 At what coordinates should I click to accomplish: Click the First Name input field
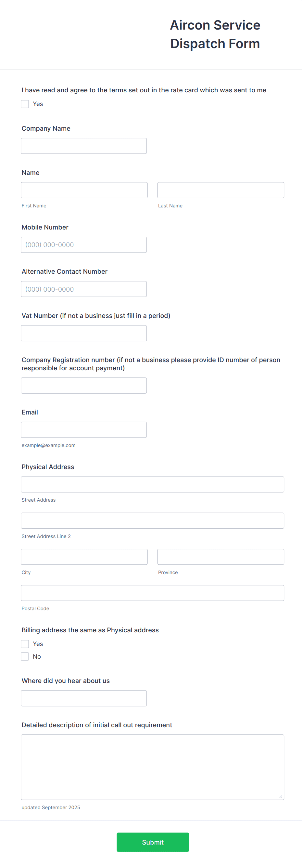point(84,190)
